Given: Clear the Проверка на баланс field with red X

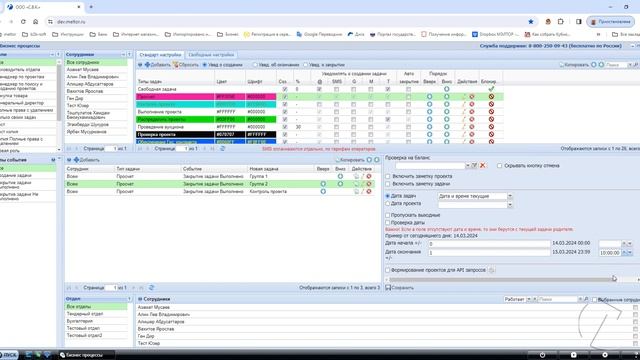Looking at the screenshot, I should click(x=483, y=165).
